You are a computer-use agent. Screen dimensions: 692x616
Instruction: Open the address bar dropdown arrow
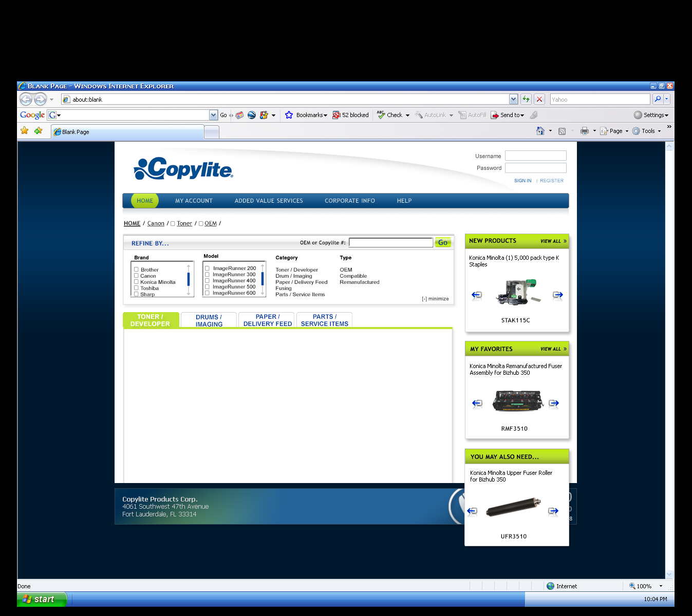514,99
